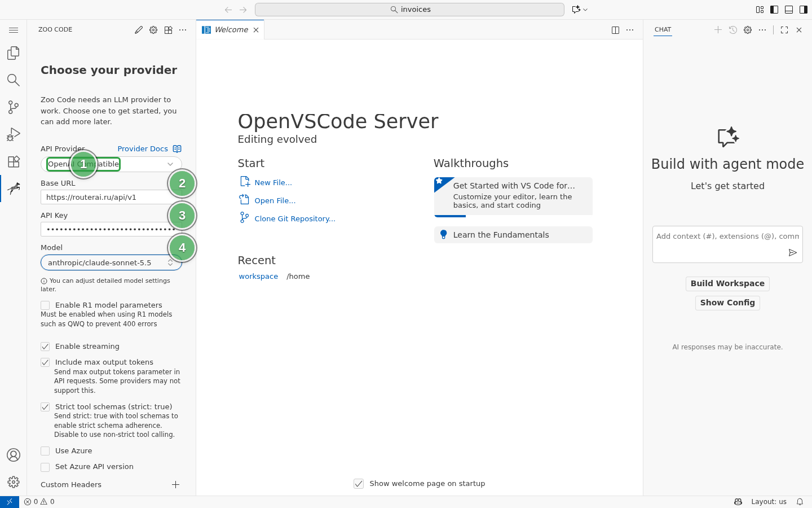
Task: Click the pencil icon in Zoo Code header
Action: 139,30
